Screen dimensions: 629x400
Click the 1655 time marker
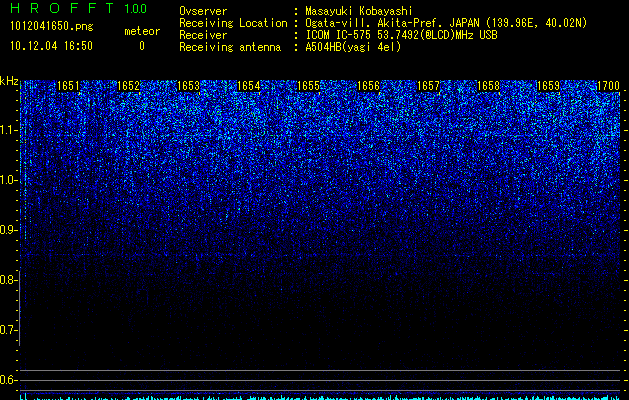[x=308, y=86]
